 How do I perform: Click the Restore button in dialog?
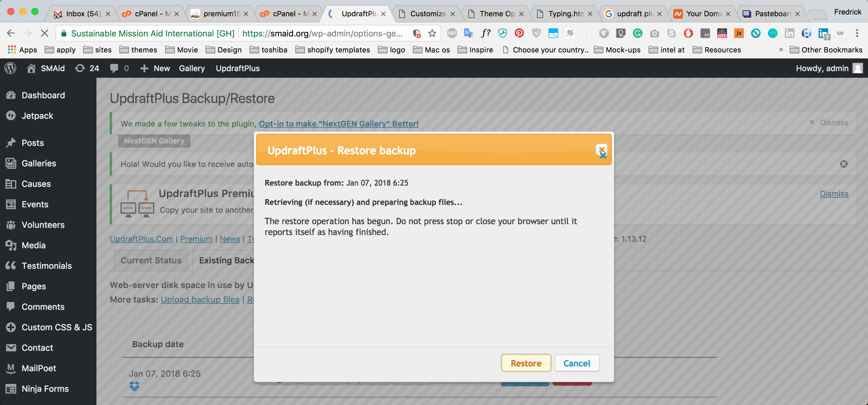click(x=526, y=363)
